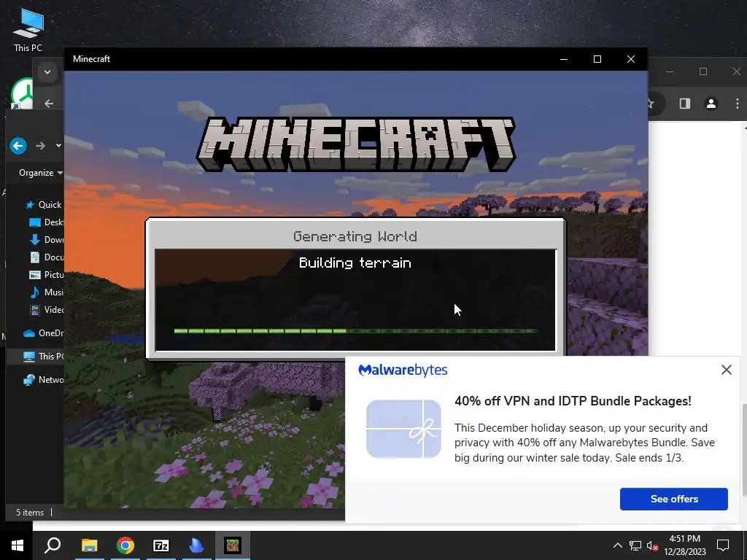Viewport: 747px width, 560px height.
Task: Open Windows Start menu
Action: pos(18,545)
